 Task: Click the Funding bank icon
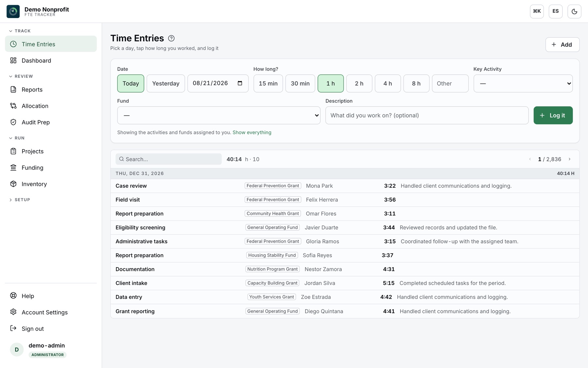click(x=13, y=168)
